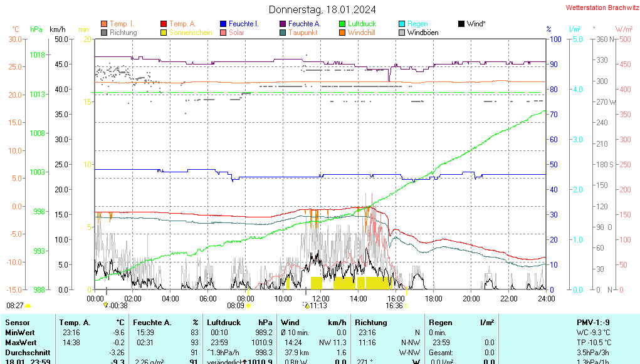
Task: Click the Windchill legend label
Action: point(362,33)
